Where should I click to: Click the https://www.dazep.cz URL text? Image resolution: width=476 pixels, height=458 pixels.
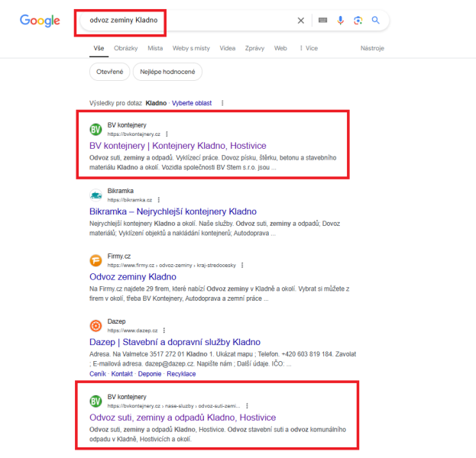pyautogui.click(x=132, y=331)
